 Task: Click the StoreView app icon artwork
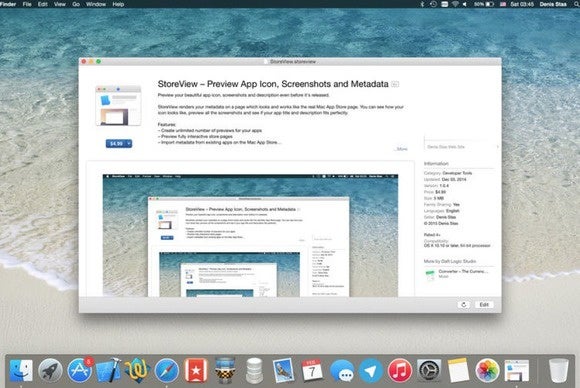(x=118, y=105)
